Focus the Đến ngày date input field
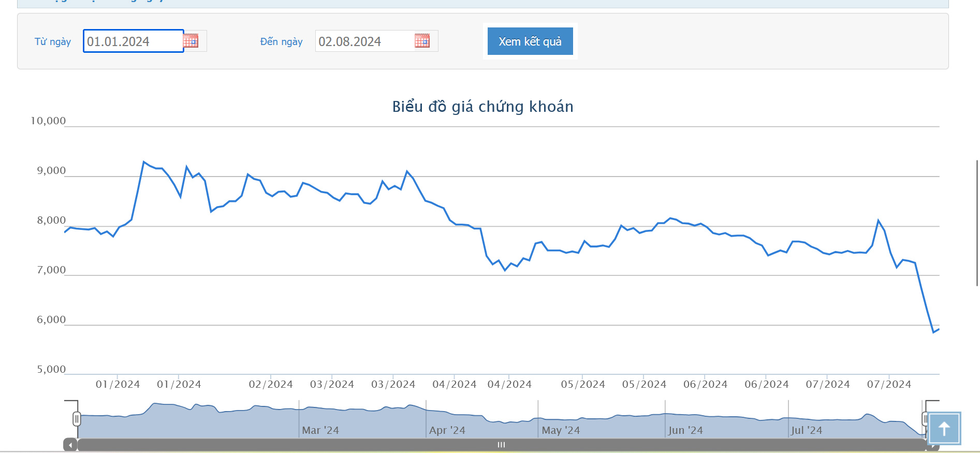This screenshot has width=980, height=453. (363, 41)
